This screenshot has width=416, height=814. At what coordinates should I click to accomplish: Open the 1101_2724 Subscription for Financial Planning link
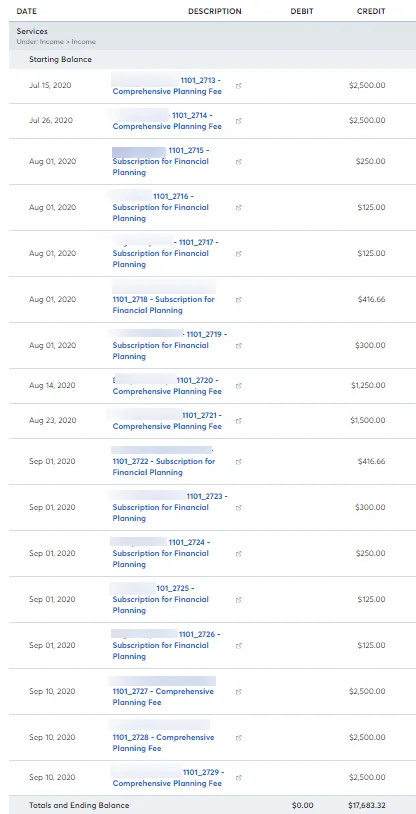pyautogui.click(x=161, y=553)
